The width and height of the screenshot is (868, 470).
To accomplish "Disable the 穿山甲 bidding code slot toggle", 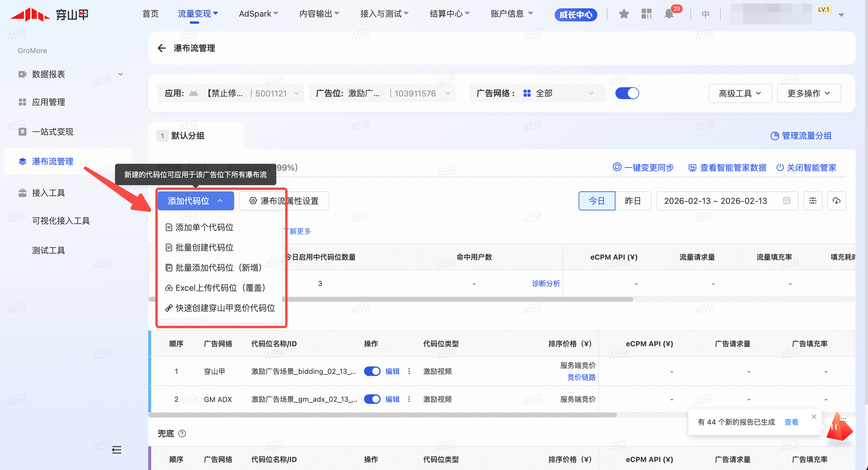I will click(x=372, y=371).
